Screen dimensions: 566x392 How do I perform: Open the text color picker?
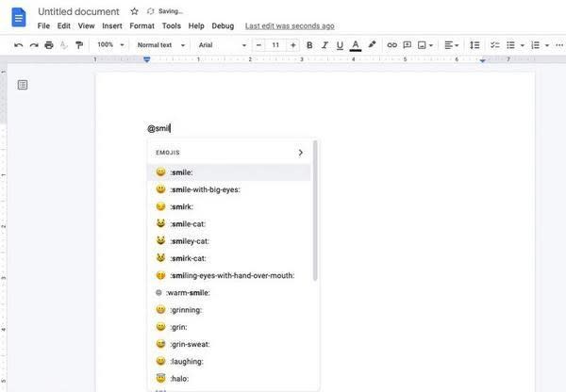point(356,44)
